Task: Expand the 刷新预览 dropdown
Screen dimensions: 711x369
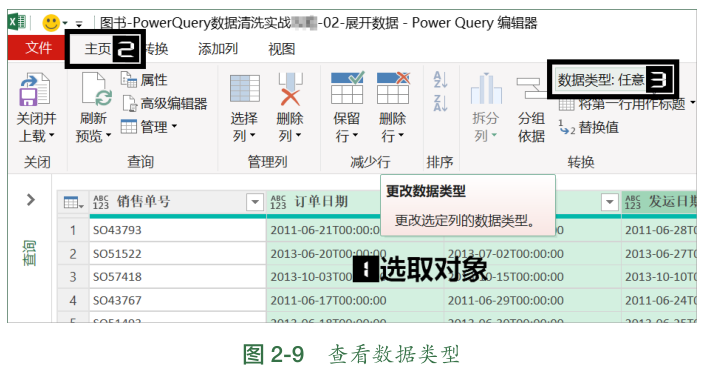Action: tap(108, 135)
